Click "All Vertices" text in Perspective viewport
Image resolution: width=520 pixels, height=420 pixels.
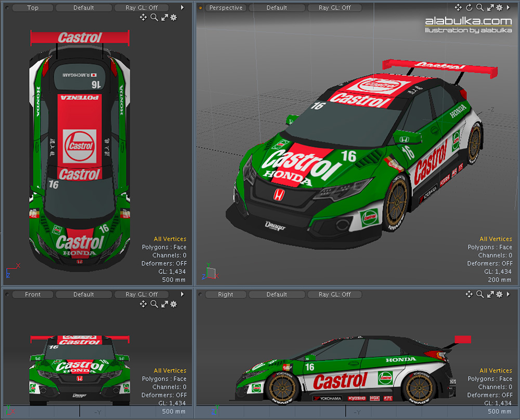pyautogui.click(x=496, y=239)
